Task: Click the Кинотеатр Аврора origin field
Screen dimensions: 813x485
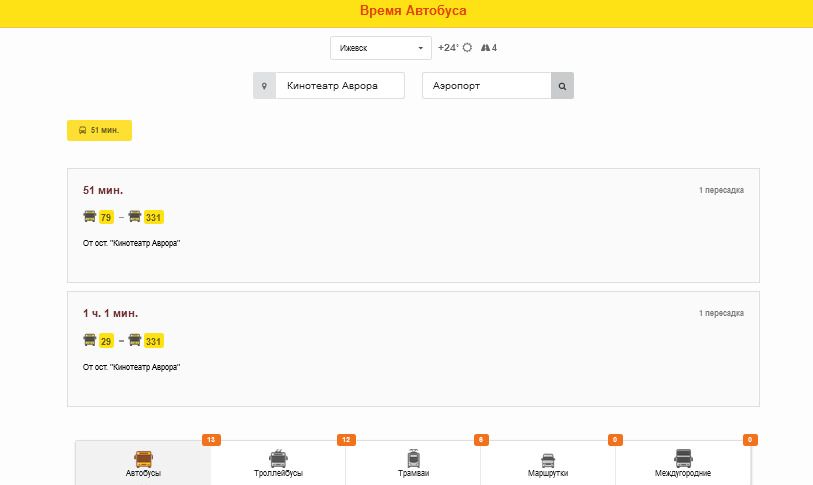Action: [340, 86]
